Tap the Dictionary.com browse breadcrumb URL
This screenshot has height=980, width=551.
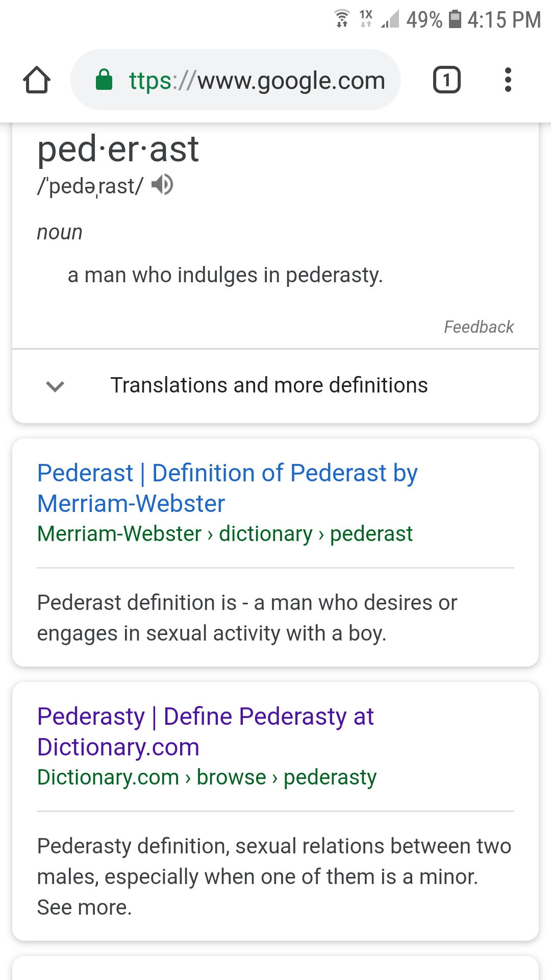click(x=207, y=777)
